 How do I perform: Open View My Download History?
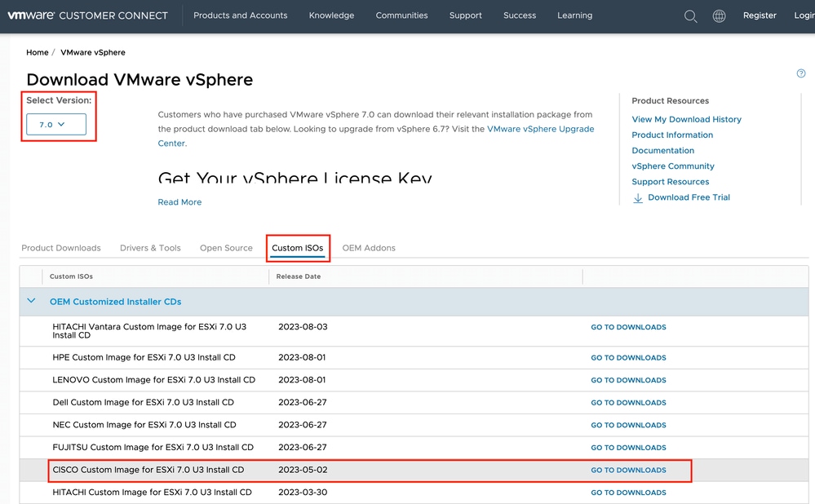pyautogui.click(x=687, y=120)
